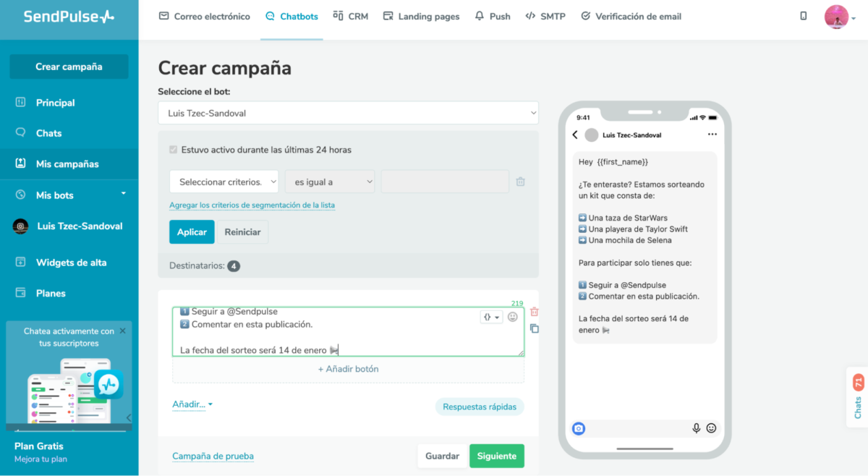Open the Push notifications tab
Viewport: 868px width, 476px height.
pos(493,16)
